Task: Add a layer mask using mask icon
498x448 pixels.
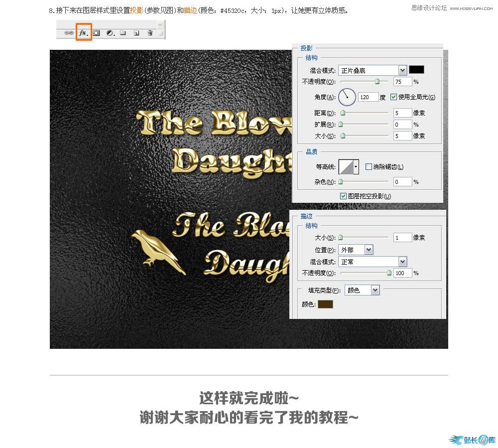Action: 97,33
